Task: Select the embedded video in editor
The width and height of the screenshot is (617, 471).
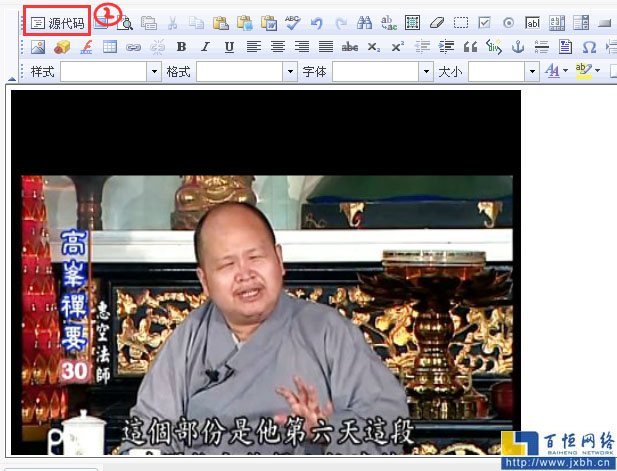Action: pos(266,270)
